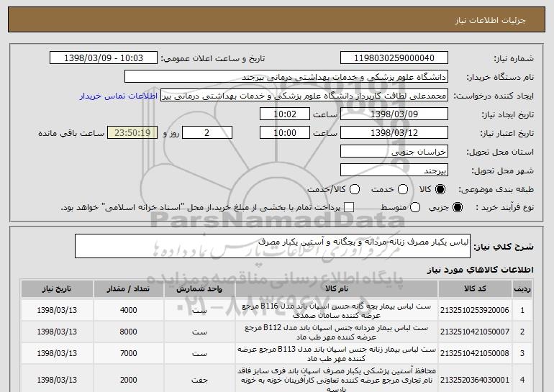Viewport: 554px width, 392px height.
Task: Click the general need description text box
Action: pos(273,246)
